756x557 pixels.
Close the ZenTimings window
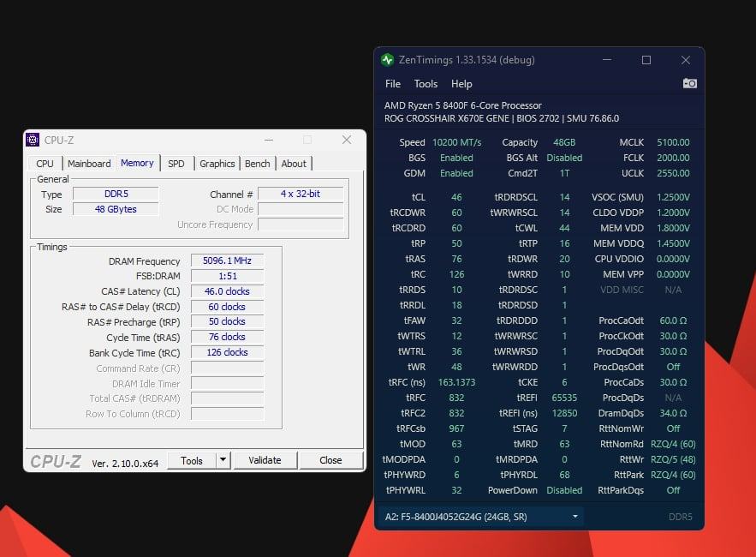pyautogui.click(x=686, y=60)
